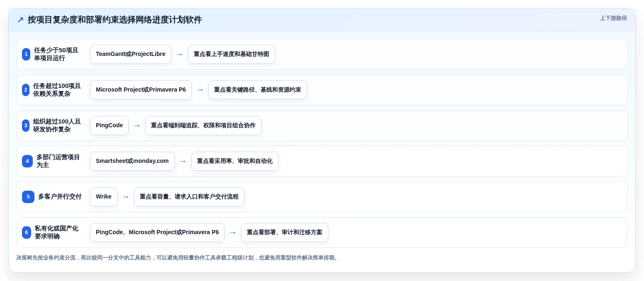Click the arrow after Microsoft Project或Primavera P6 in row 2
The height and width of the screenshot is (281, 644).
pos(200,90)
